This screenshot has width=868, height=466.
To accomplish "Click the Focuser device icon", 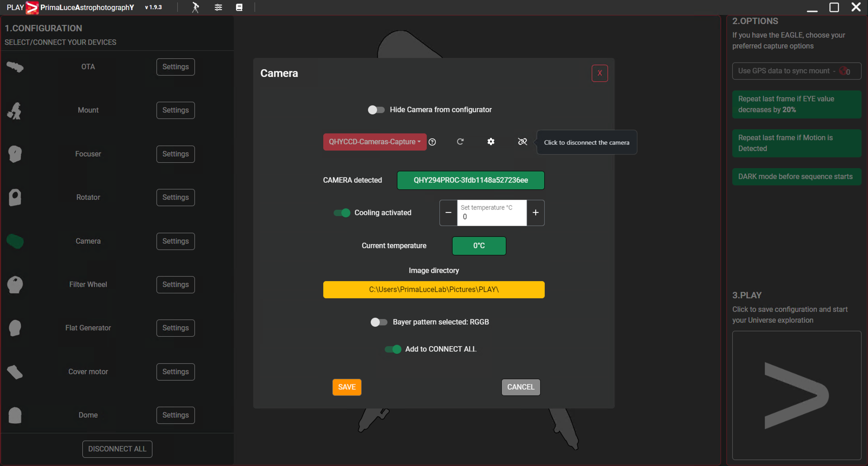I will click(15, 154).
